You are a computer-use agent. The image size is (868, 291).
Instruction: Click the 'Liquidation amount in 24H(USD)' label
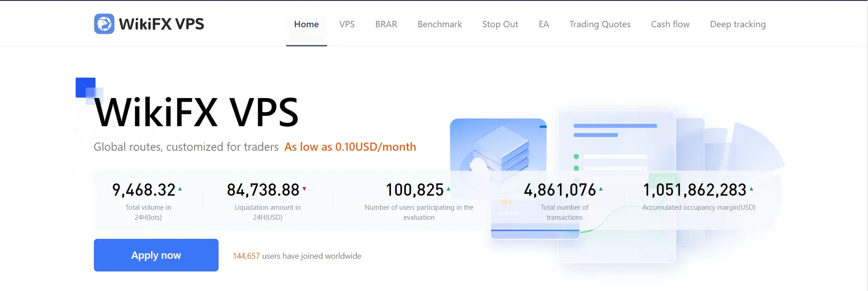click(x=268, y=212)
